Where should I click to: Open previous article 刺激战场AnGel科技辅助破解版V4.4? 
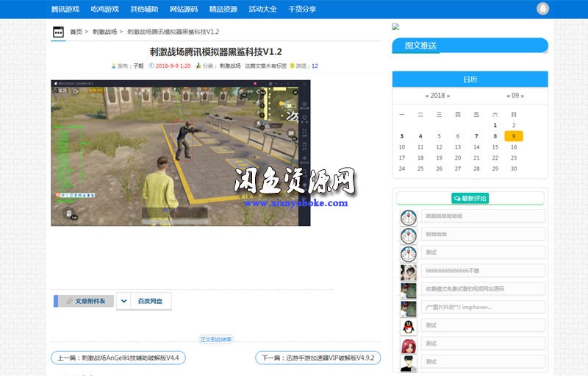coord(118,358)
